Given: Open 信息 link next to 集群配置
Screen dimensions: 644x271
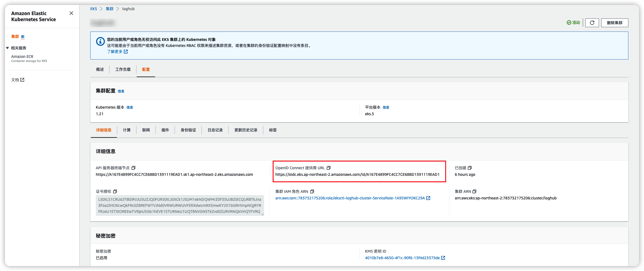Looking at the screenshot, I should click(x=121, y=91).
